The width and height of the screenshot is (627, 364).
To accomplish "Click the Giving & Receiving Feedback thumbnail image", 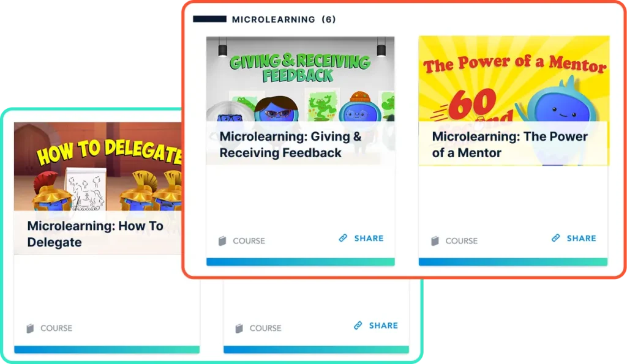I will point(300,79).
